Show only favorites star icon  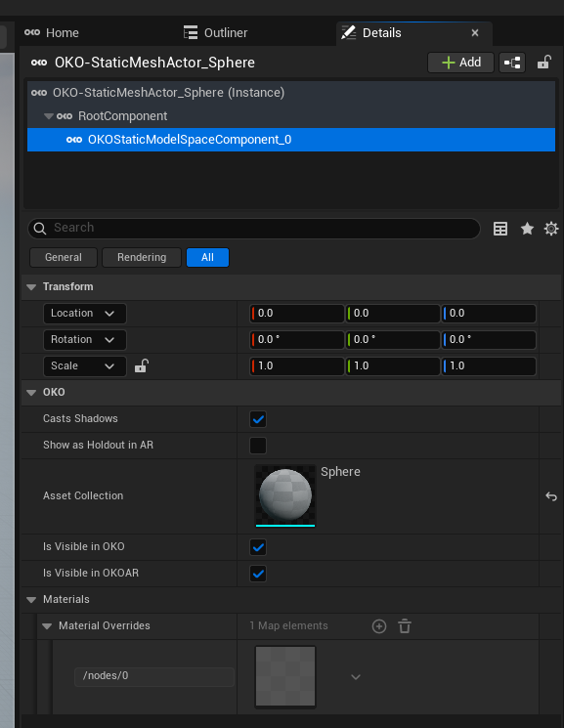[527, 229]
